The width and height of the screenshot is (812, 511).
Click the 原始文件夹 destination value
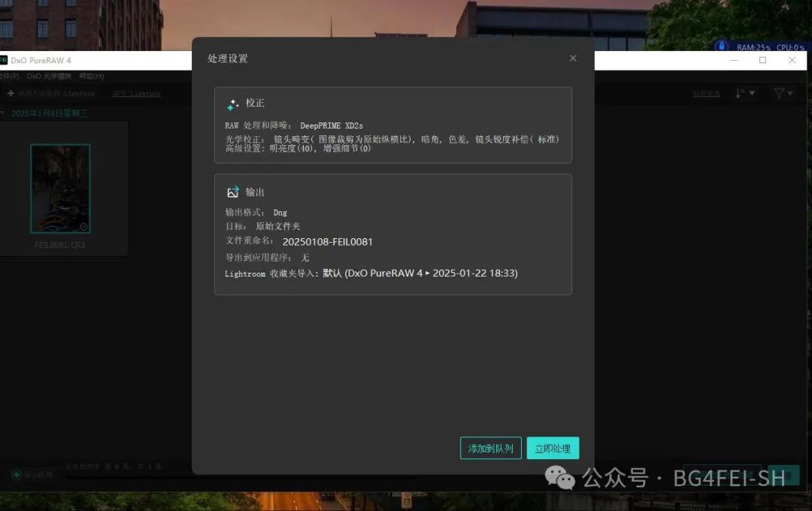[x=277, y=226]
